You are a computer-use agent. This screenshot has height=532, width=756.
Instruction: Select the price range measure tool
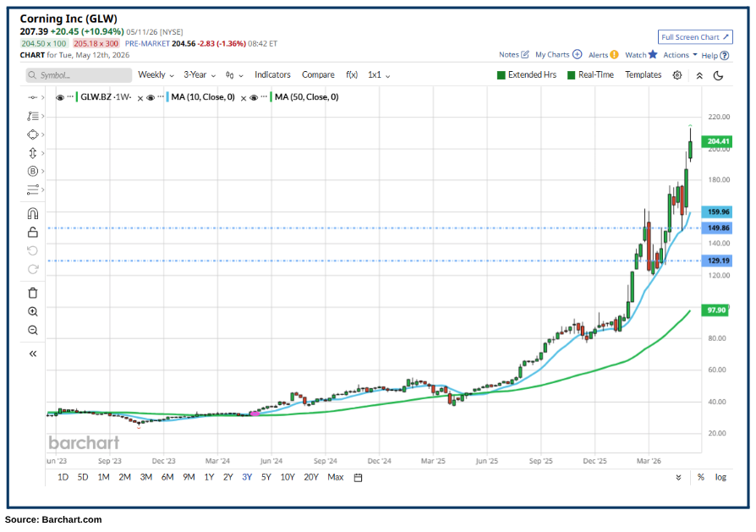click(33, 153)
